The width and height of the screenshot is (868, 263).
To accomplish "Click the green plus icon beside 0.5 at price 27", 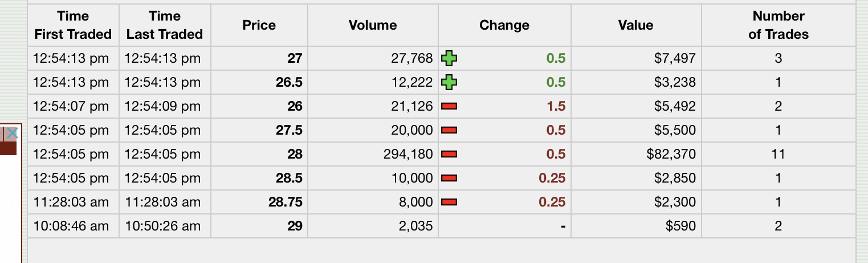I will pos(450,58).
